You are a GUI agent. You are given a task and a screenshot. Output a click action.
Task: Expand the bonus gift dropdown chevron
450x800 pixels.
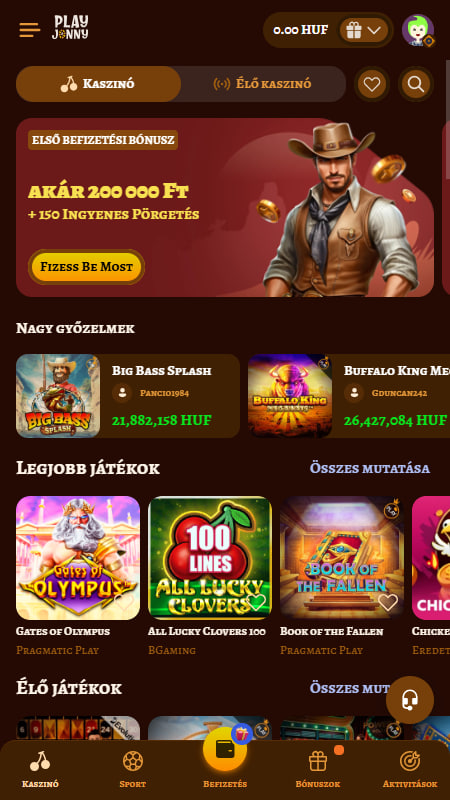point(374,30)
